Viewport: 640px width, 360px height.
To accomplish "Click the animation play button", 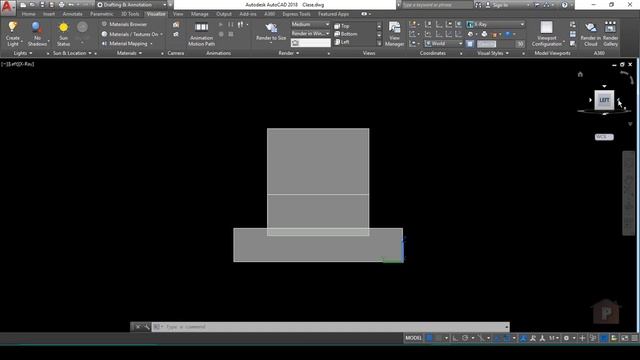I will click(221, 25).
